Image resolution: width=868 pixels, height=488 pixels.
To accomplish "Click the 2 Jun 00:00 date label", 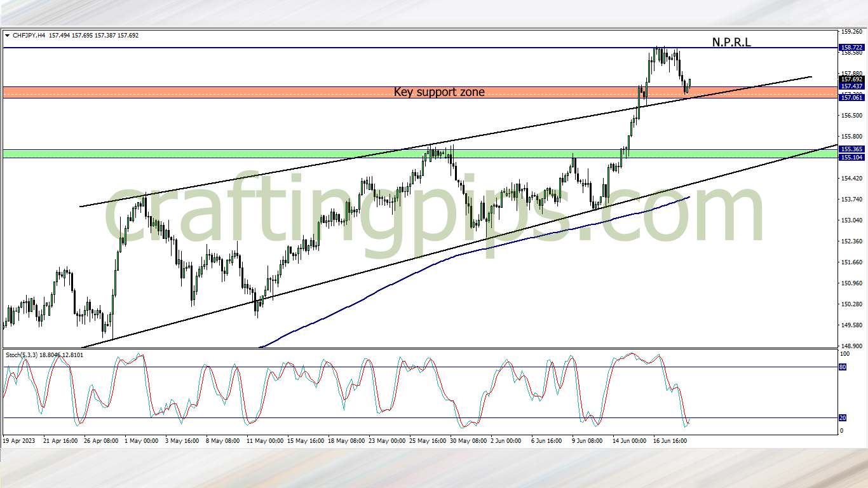I will pos(507,440).
